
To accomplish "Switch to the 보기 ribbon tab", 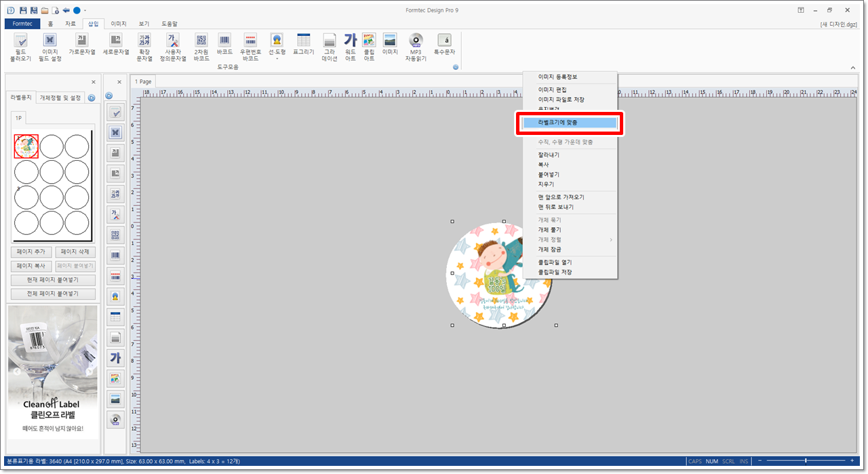I will click(144, 23).
